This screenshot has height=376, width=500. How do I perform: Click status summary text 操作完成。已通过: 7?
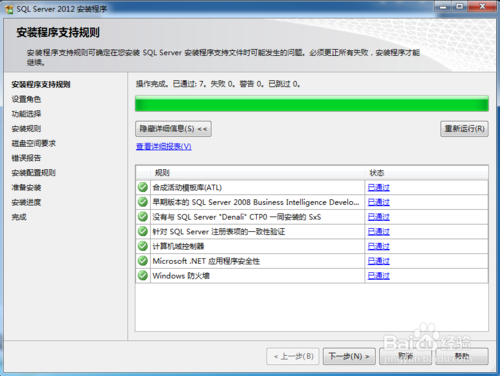(x=171, y=84)
